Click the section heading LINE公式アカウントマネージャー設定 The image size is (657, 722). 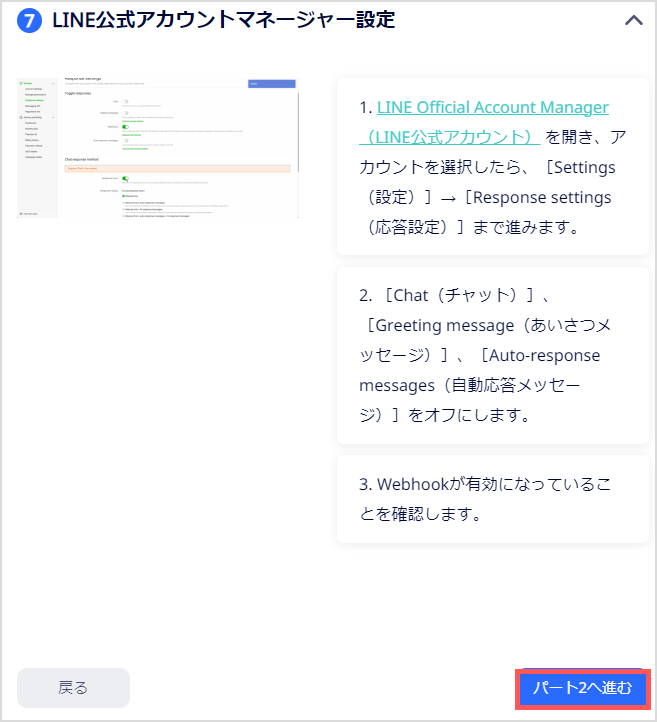(224, 20)
